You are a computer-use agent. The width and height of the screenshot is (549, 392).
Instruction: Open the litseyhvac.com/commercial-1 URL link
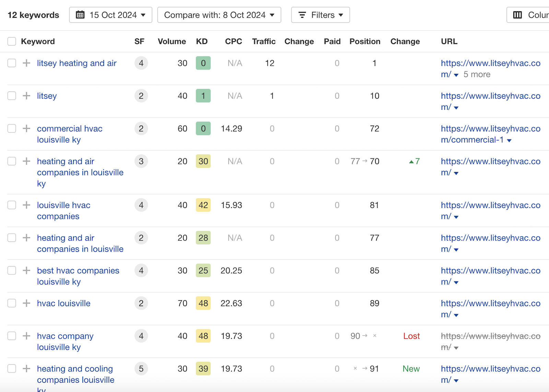point(491,134)
